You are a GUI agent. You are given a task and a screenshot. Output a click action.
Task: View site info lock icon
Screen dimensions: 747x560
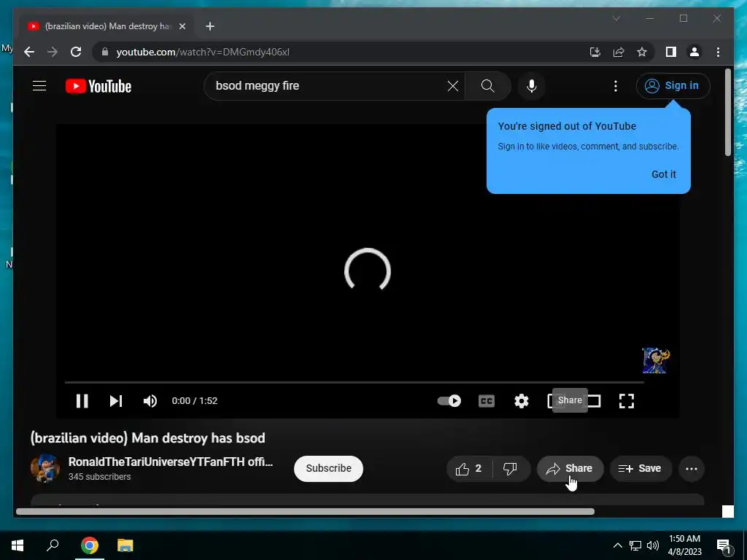pyautogui.click(x=105, y=52)
